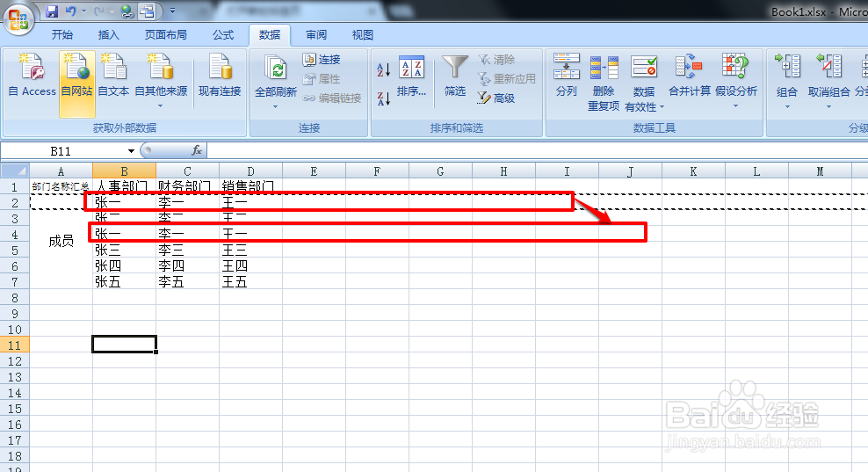Image resolution: width=868 pixels, height=472 pixels.
Task: Select cell with 销售部门
Action: (250, 186)
